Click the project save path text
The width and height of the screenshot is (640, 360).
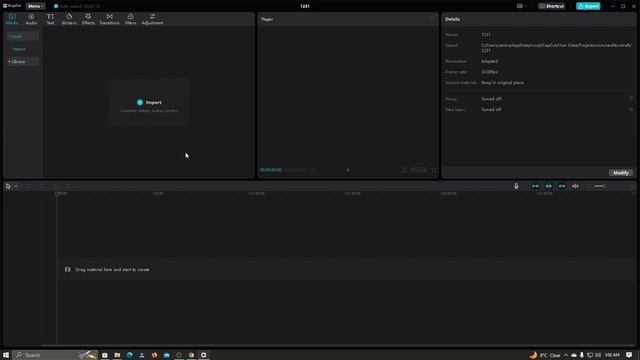click(556, 48)
